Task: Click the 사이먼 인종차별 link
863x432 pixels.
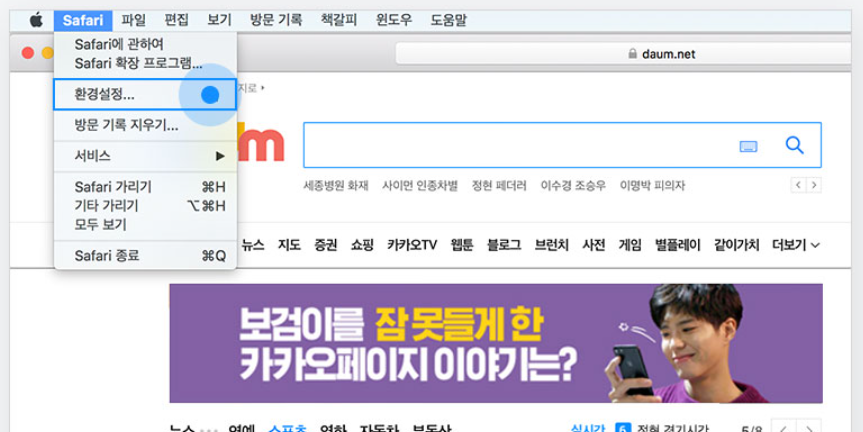Action: [x=420, y=185]
